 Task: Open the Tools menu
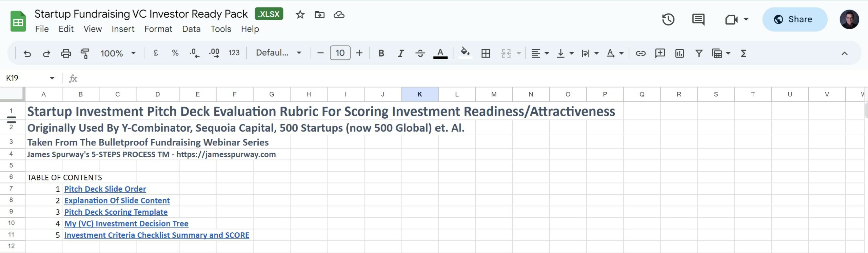pos(221,29)
